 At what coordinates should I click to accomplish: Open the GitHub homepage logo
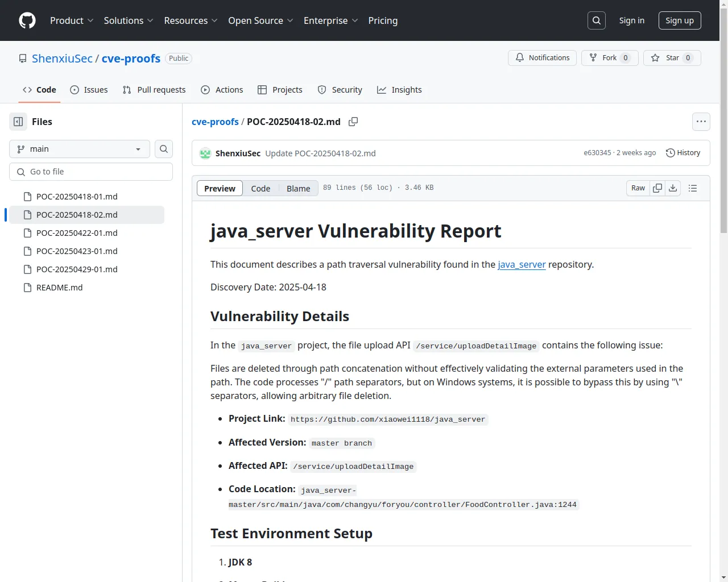click(27, 20)
